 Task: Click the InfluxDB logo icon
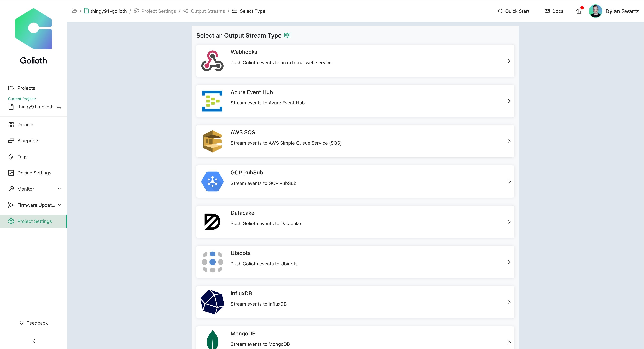[212, 302]
